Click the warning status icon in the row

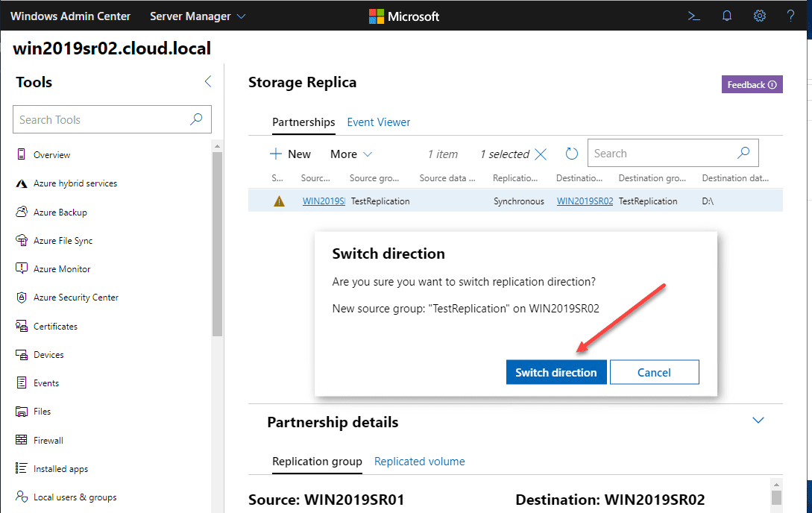[x=280, y=201]
